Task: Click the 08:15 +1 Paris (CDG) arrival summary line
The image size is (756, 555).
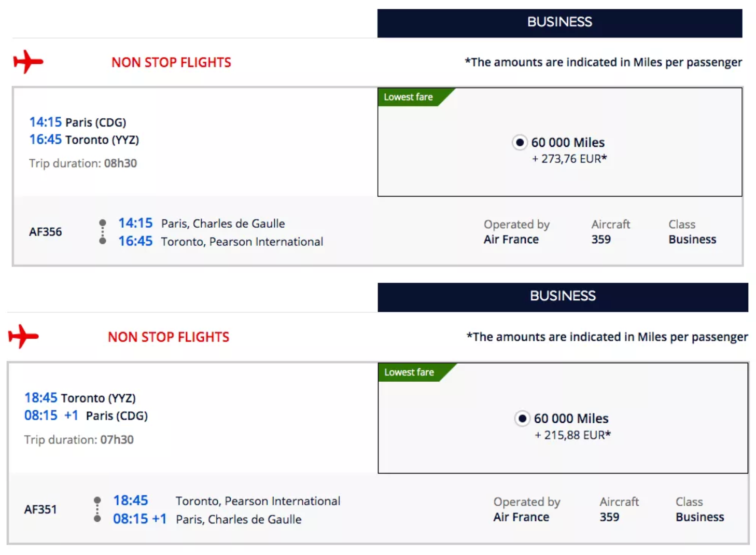Action: [86, 415]
